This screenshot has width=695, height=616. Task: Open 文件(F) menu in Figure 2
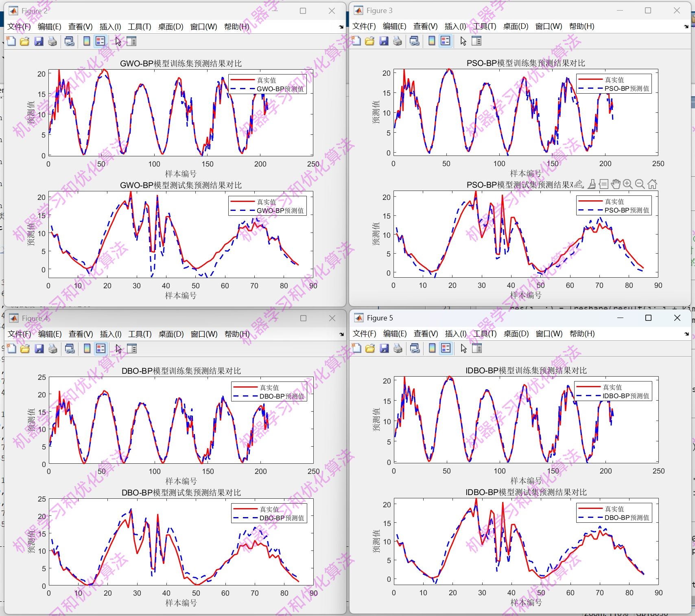19,27
